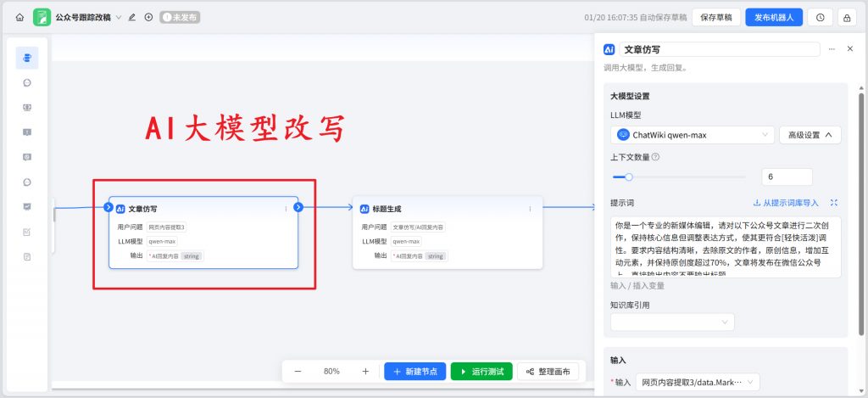The width and height of the screenshot is (868, 398).
Task: Click AI icon on 文章仿写 node
Action: point(120,209)
